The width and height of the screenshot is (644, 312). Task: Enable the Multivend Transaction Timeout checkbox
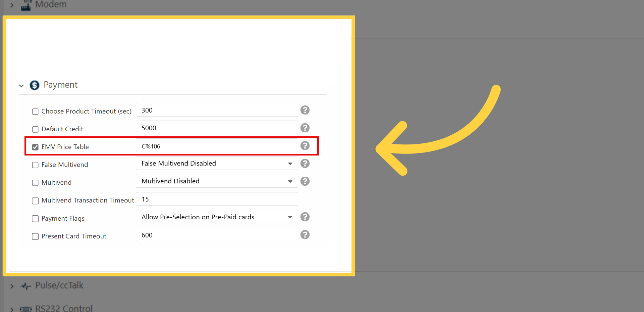(x=35, y=201)
